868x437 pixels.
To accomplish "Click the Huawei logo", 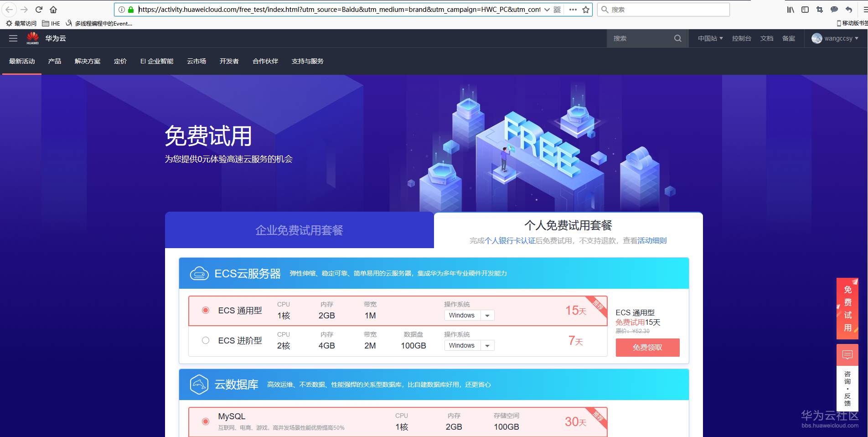I will tap(33, 38).
